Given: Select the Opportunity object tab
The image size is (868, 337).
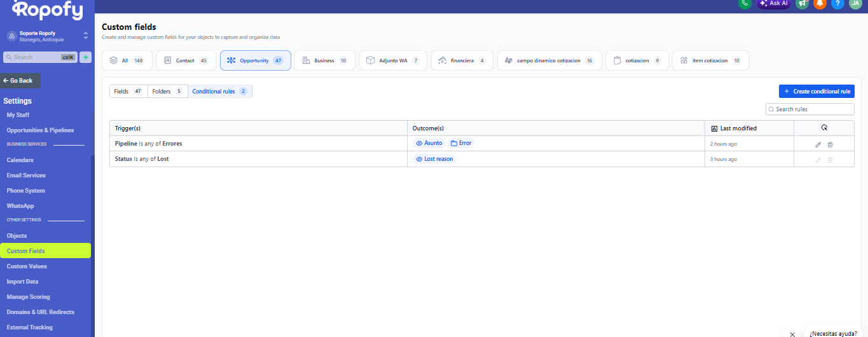Looking at the screenshot, I should [256, 60].
